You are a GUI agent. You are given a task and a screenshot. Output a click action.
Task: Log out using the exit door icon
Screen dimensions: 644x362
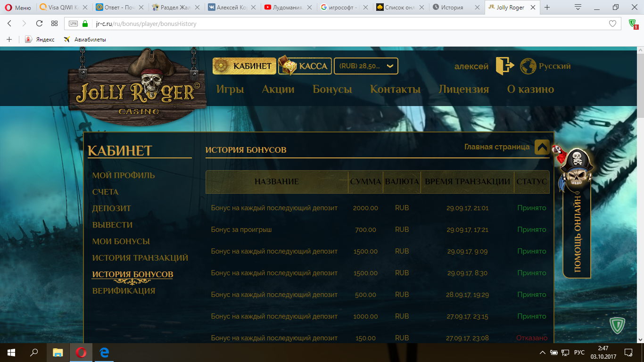[504, 66]
